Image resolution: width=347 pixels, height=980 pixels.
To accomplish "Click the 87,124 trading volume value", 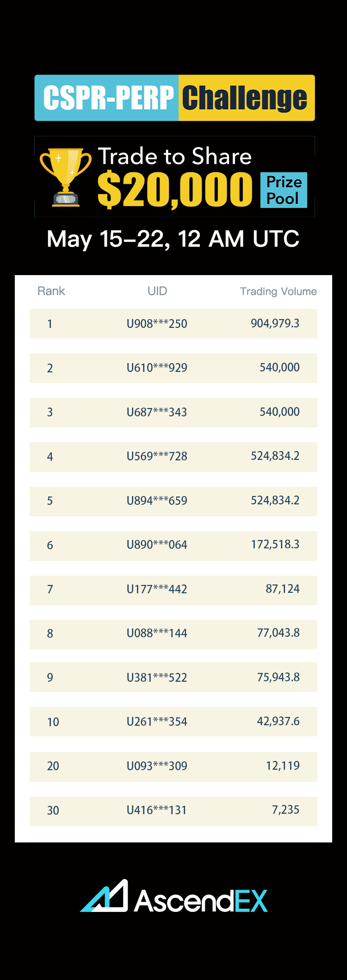I will point(282,589).
